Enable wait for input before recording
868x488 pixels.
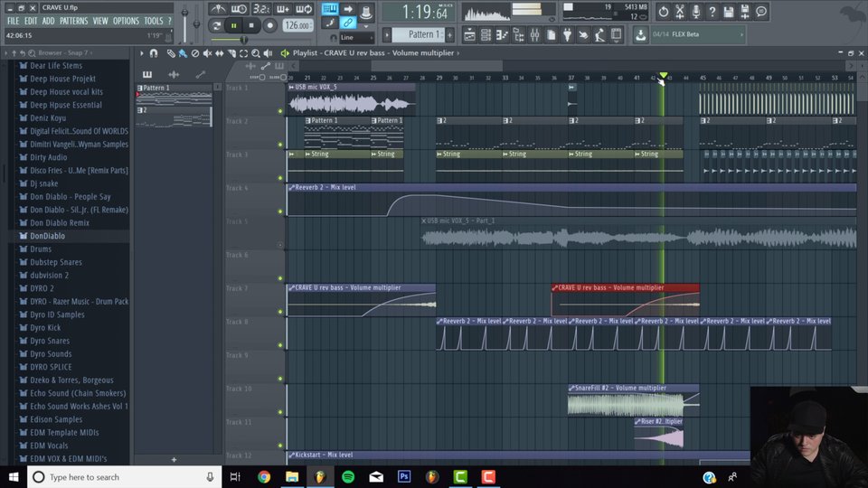click(239, 9)
